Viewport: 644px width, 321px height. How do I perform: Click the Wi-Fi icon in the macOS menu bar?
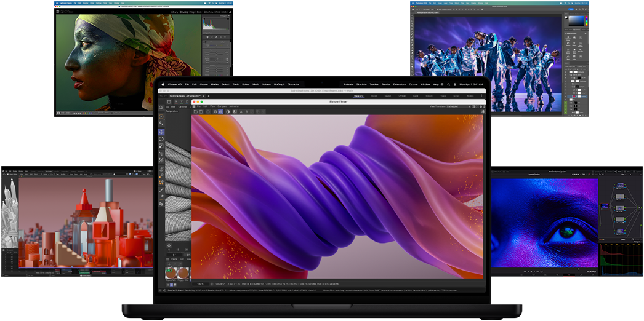(x=441, y=84)
